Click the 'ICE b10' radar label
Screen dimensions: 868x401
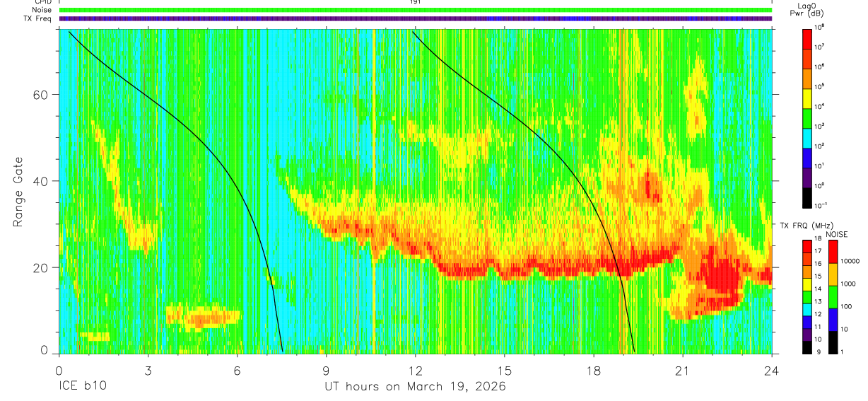click(82, 387)
